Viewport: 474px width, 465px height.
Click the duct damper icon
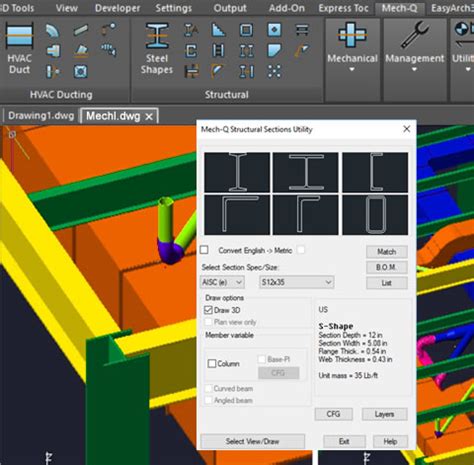coord(53,71)
